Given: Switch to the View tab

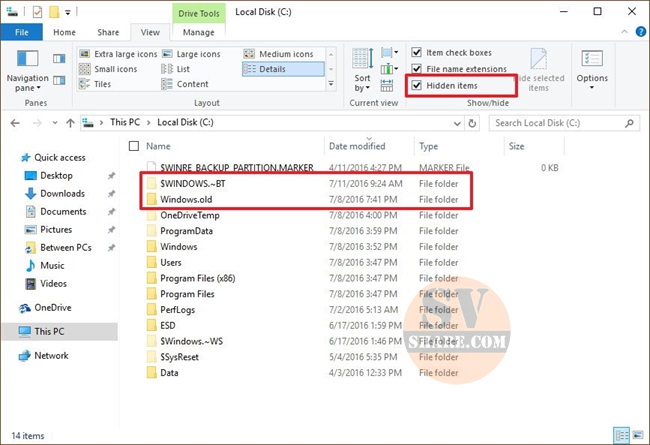Looking at the screenshot, I should 150,32.
